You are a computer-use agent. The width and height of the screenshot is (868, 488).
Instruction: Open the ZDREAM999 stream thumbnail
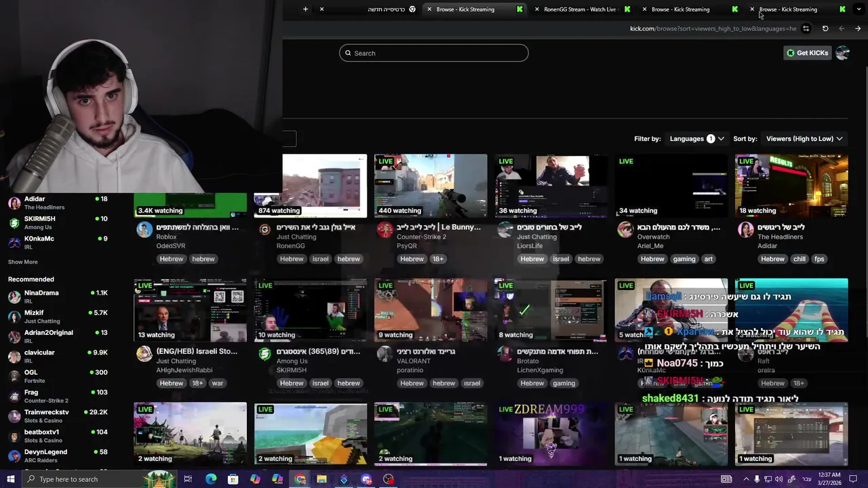pos(551,434)
